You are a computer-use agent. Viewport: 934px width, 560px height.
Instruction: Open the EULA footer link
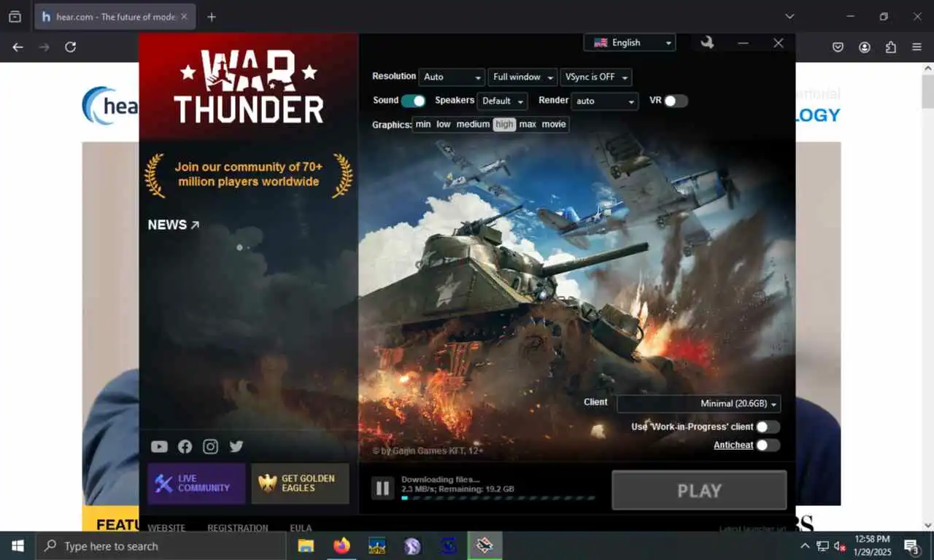coord(301,528)
